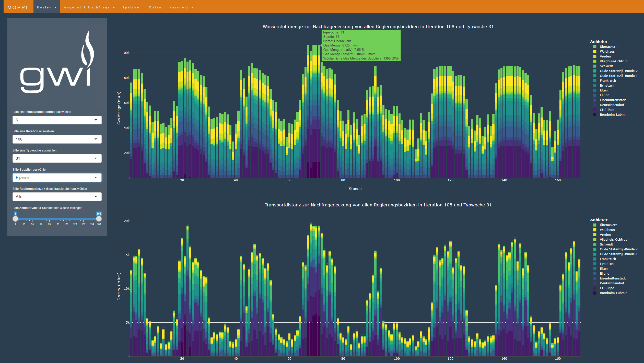Toggle Waidhaus series in the top chart legend
Viewport: 644px width, 363px height.
coord(607,52)
